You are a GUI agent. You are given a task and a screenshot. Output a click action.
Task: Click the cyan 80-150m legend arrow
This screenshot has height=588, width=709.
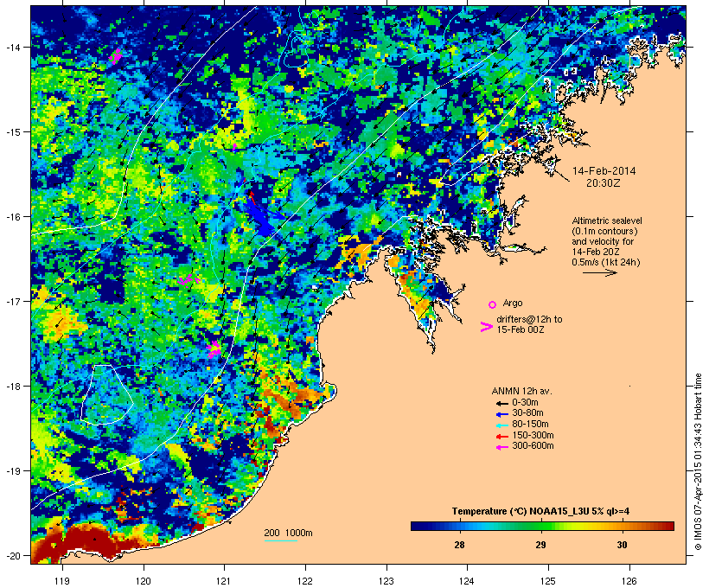[x=501, y=425]
